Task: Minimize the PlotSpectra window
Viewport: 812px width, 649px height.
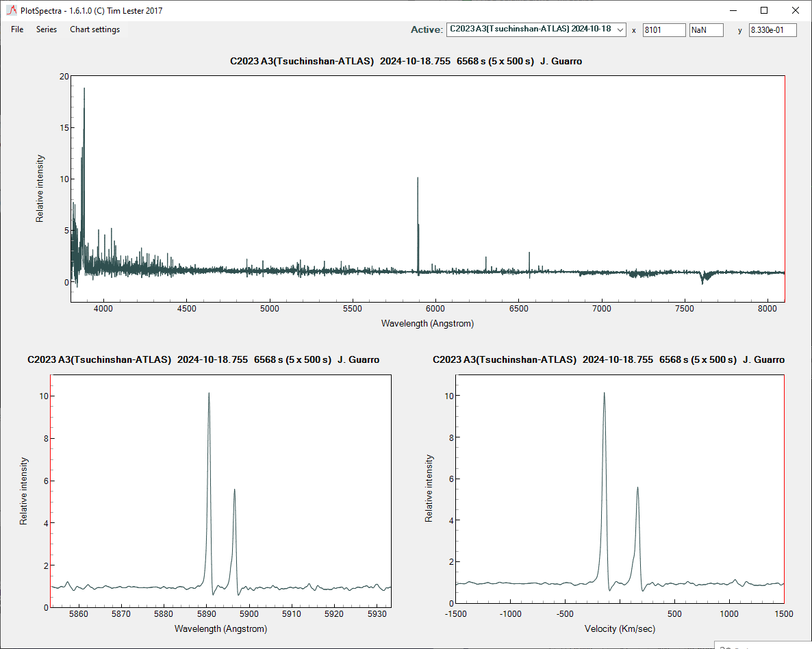Action: [x=733, y=11]
